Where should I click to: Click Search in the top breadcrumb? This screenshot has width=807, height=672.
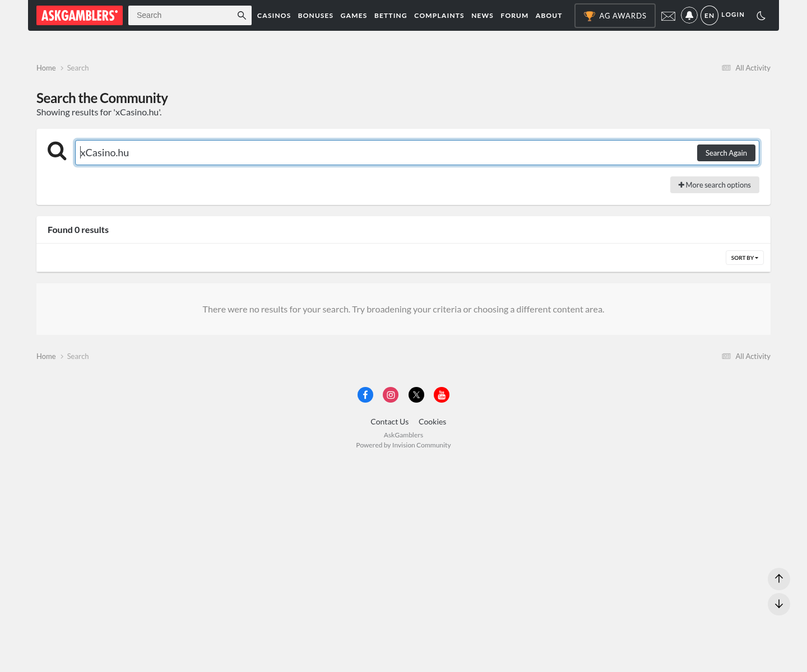pos(78,68)
